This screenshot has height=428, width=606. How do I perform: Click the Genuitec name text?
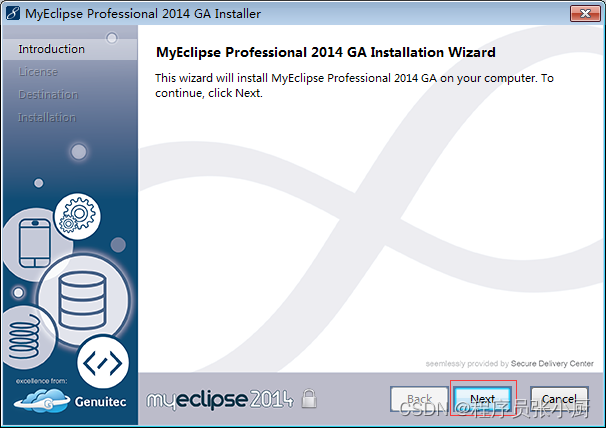100,402
